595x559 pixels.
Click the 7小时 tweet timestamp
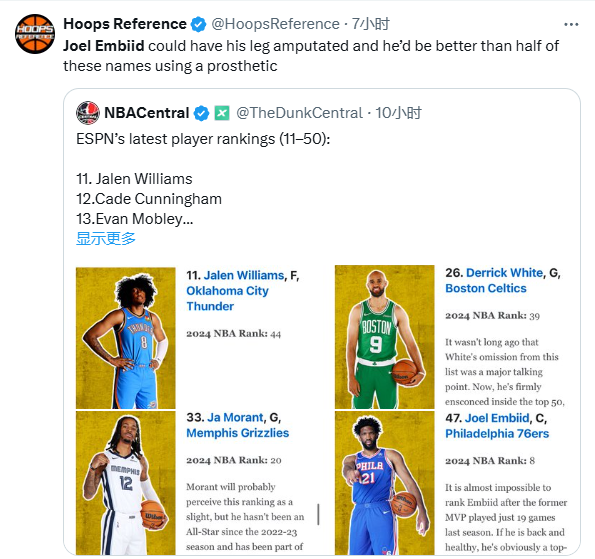point(370,24)
